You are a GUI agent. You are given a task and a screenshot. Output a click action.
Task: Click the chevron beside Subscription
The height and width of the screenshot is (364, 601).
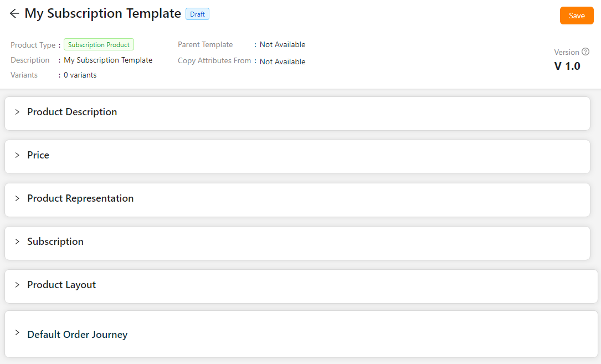[x=17, y=242]
